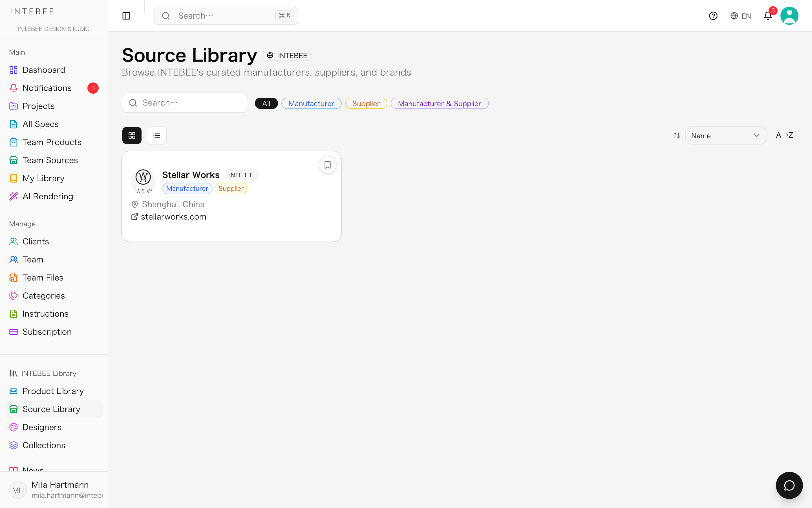
Task: Toggle the sort direction arrows icon
Action: [676, 135]
